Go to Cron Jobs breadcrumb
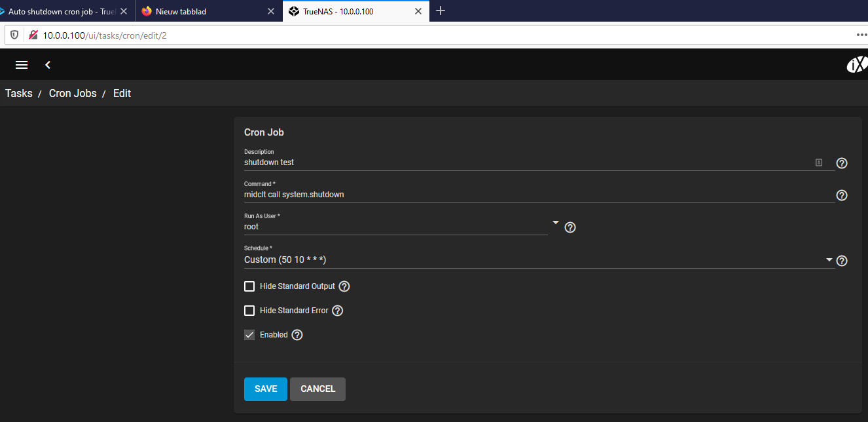 (x=73, y=93)
